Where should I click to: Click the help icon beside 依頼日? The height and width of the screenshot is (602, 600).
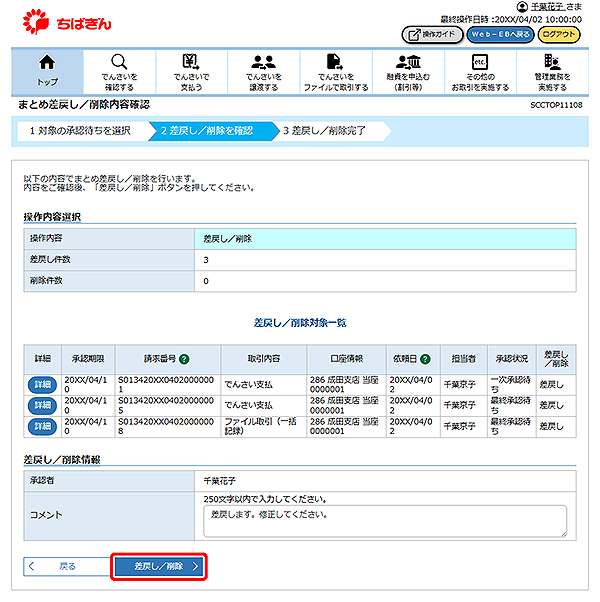pos(426,358)
